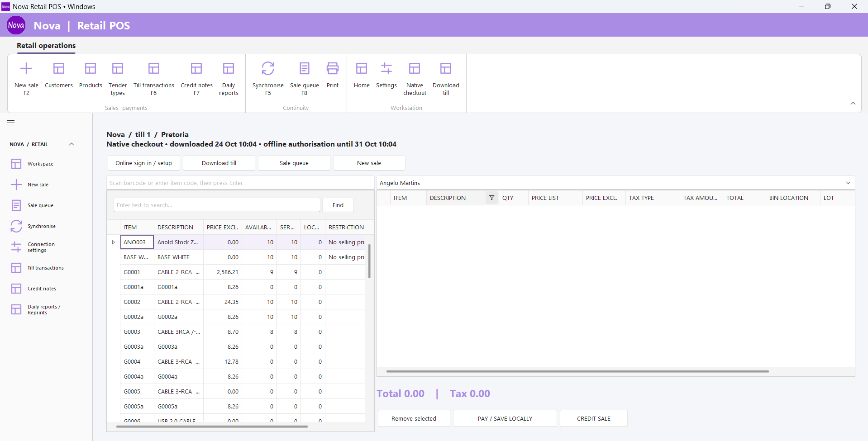Click the Online sign-in / setup button
868x441 pixels.
point(143,163)
